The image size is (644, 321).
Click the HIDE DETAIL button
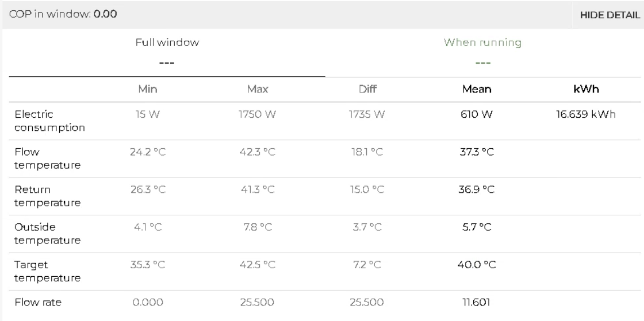pos(609,15)
